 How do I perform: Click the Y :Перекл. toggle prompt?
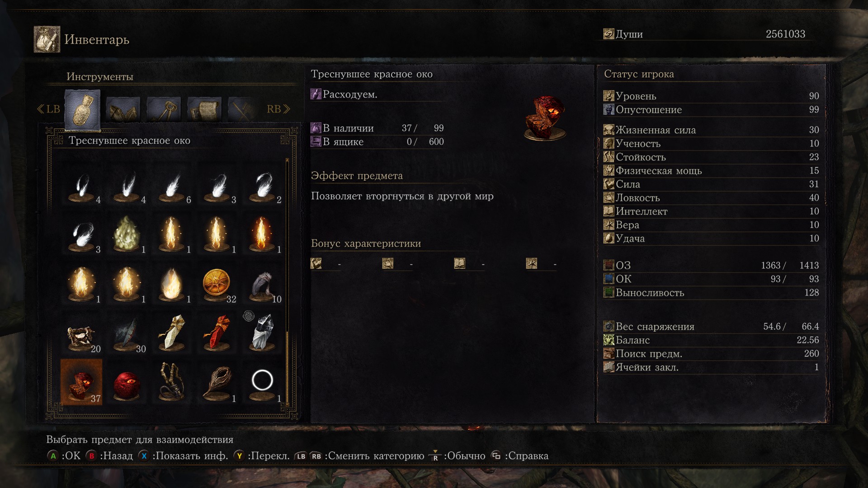261,456
